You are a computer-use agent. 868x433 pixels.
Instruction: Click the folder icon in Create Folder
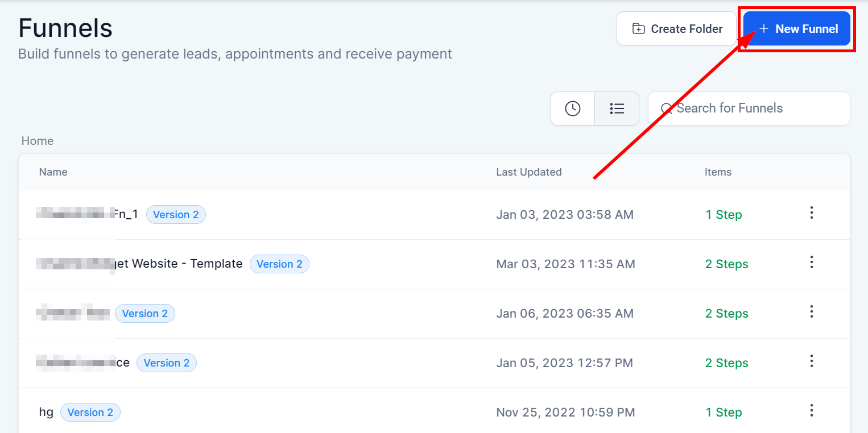[639, 29]
